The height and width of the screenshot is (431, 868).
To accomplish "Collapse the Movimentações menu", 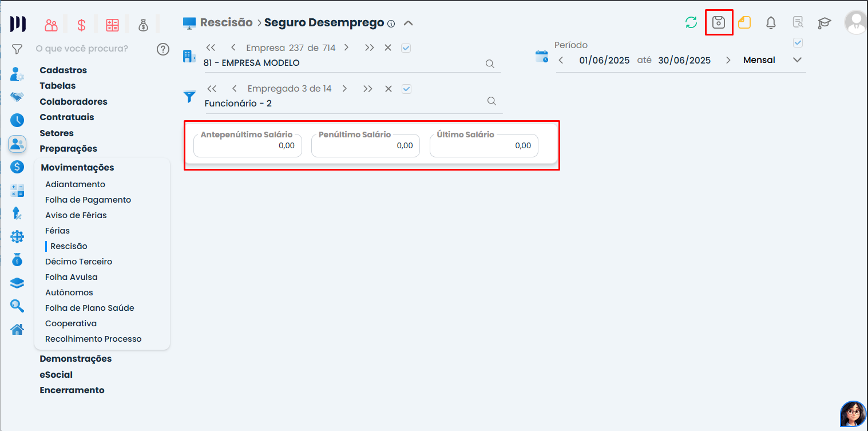I will click(x=78, y=168).
